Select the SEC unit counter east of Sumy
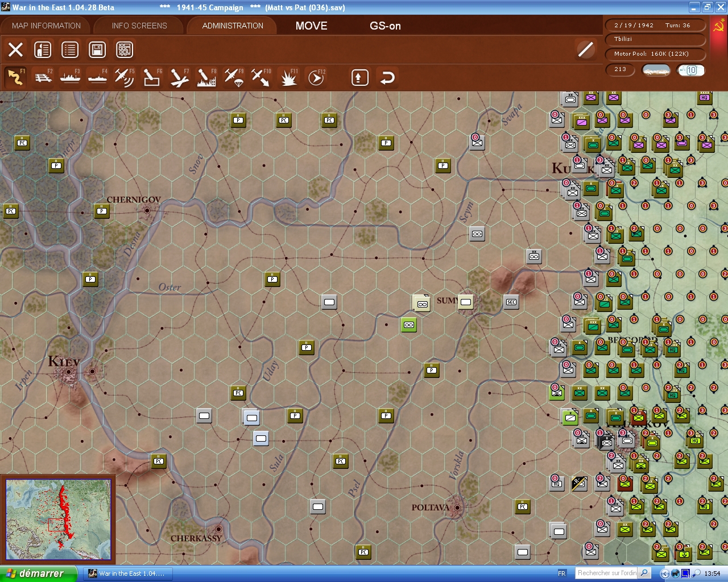The image size is (728, 582). (x=511, y=302)
